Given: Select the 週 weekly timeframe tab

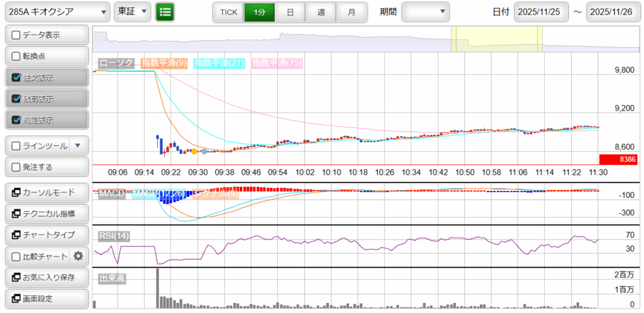Looking at the screenshot, I should pos(321,12).
